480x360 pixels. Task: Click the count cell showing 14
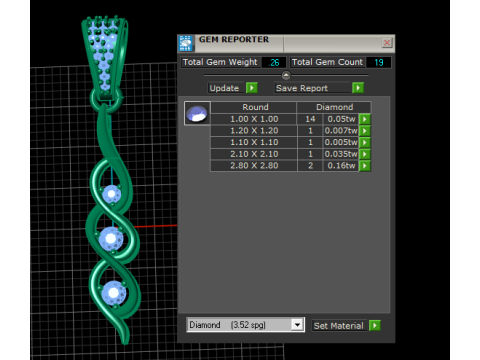310,119
